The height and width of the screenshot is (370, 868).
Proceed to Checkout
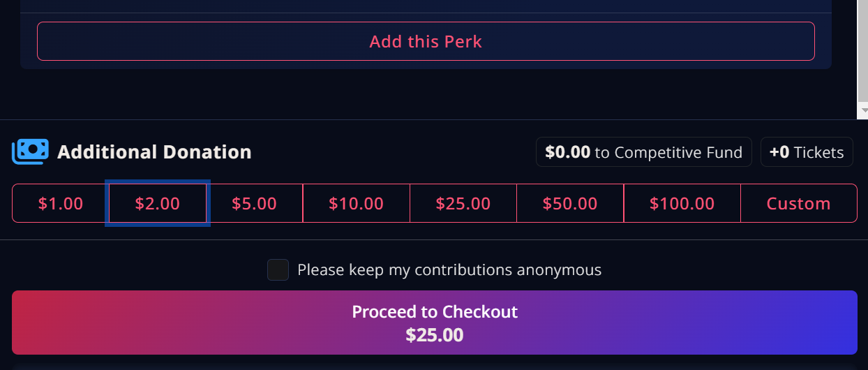tap(435, 323)
